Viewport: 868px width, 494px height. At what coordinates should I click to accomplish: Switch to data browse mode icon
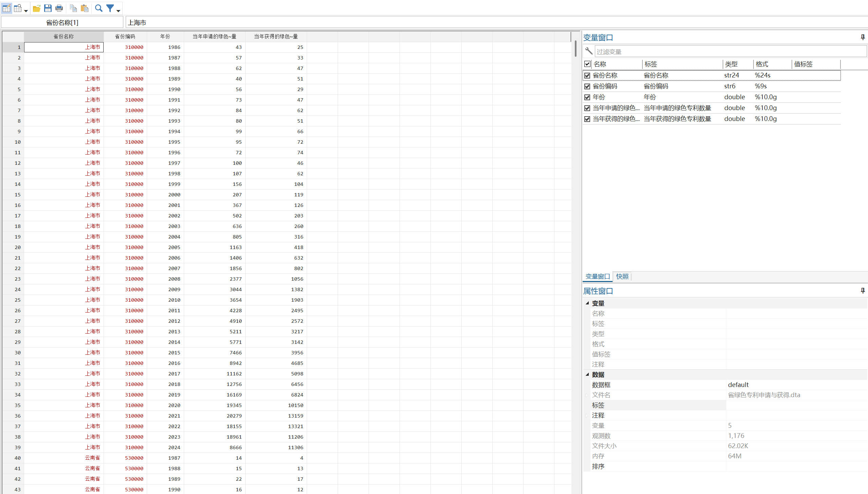click(x=18, y=8)
